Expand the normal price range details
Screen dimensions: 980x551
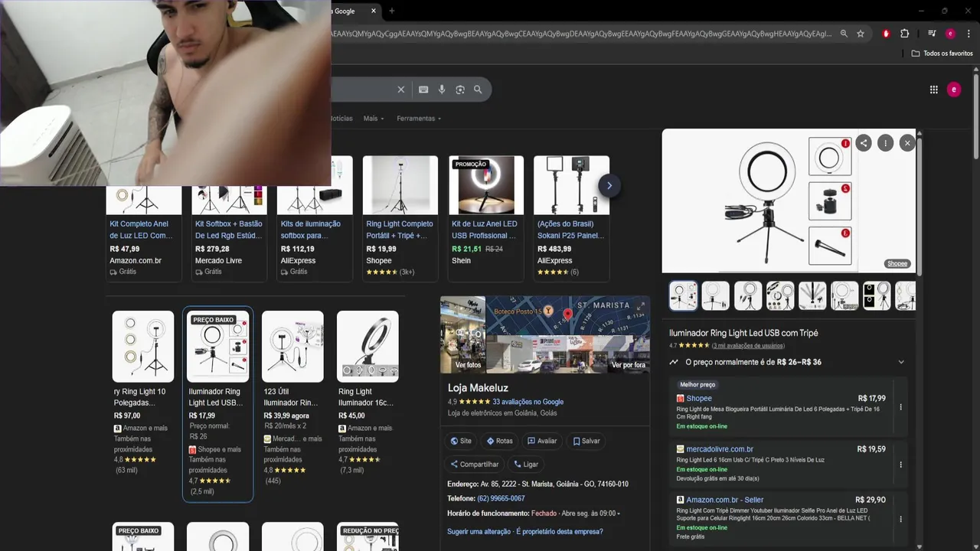(901, 362)
